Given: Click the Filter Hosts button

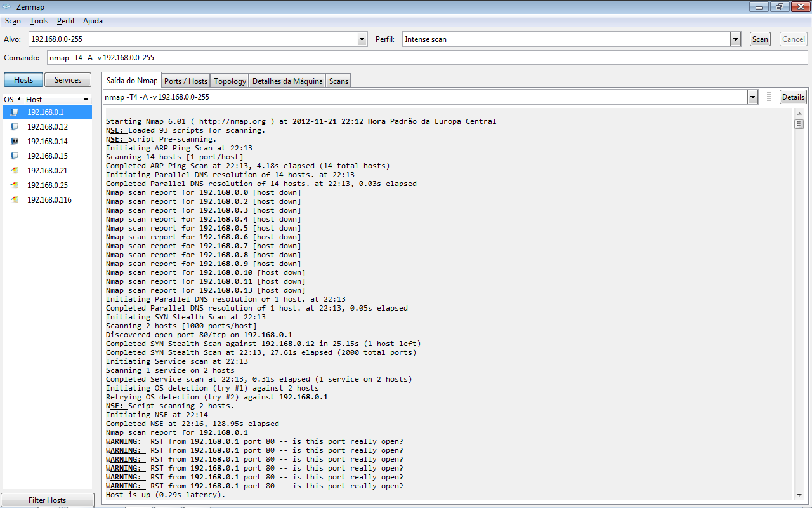Looking at the screenshot, I should click(x=48, y=500).
